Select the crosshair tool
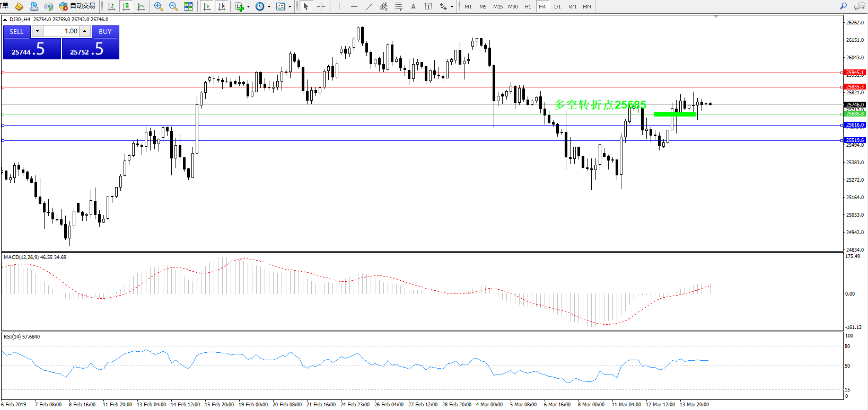868x410 pixels. 321,6
